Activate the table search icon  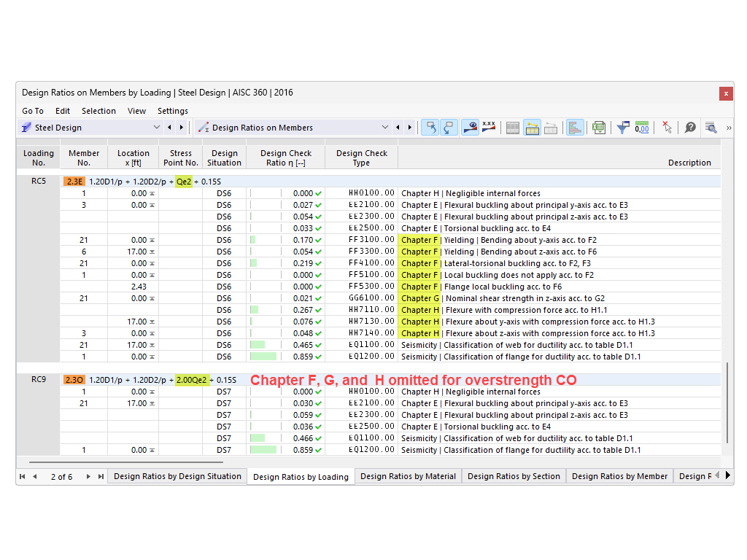pos(711,127)
